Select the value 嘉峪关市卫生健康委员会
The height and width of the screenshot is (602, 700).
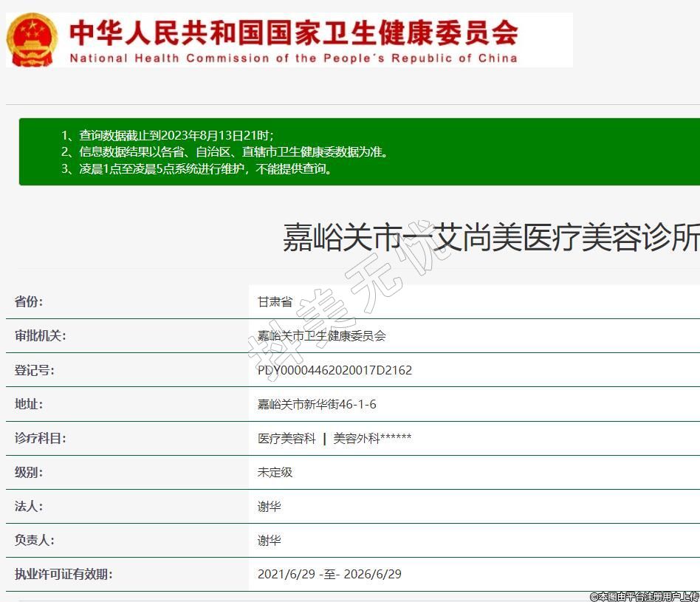pos(321,336)
